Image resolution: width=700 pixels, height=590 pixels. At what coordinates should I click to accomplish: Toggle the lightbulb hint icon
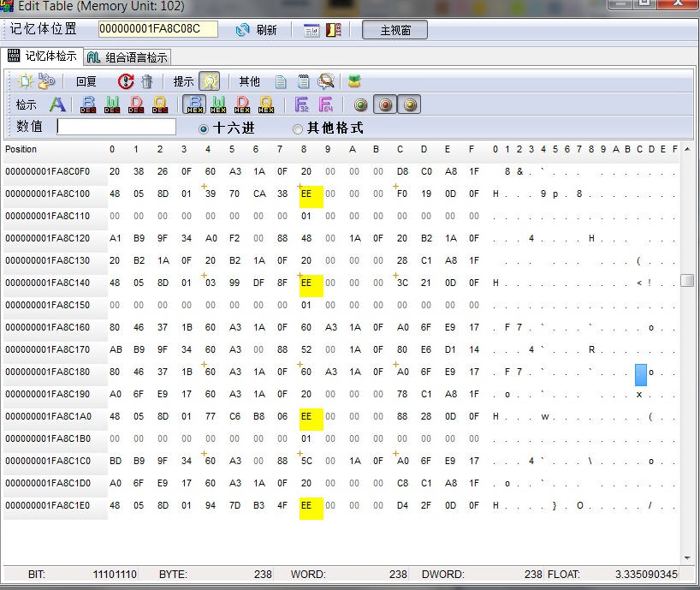pyautogui.click(x=210, y=81)
